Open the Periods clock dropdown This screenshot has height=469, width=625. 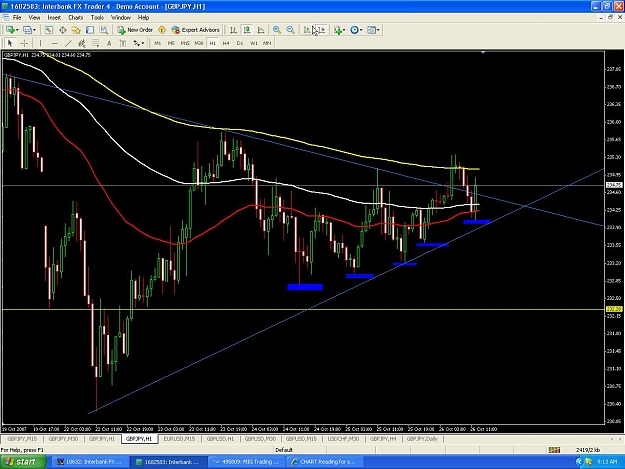click(356, 30)
